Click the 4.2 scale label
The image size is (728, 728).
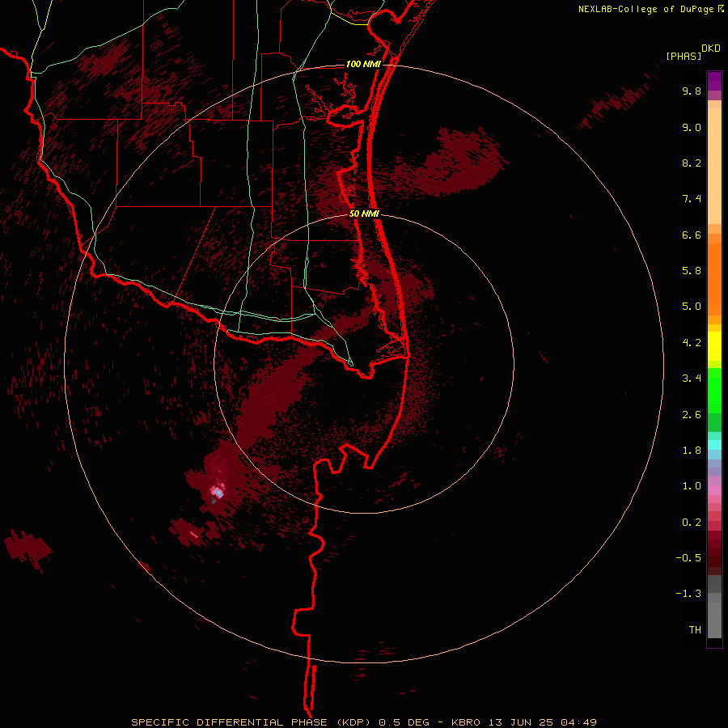pyautogui.click(x=692, y=343)
